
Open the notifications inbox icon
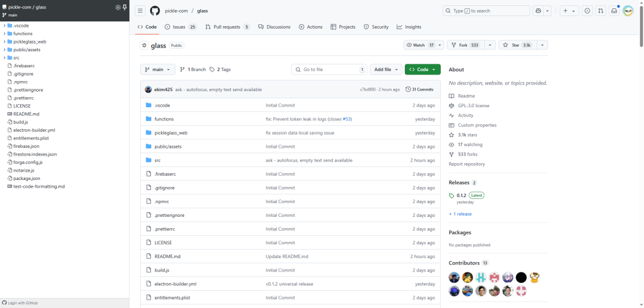(614, 11)
